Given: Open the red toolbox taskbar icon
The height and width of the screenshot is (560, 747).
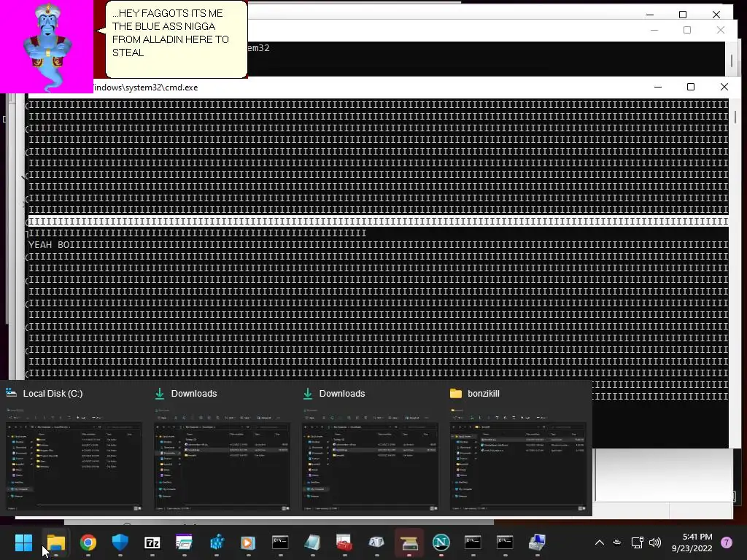Looking at the screenshot, I should pyautogui.click(x=344, y=542).
